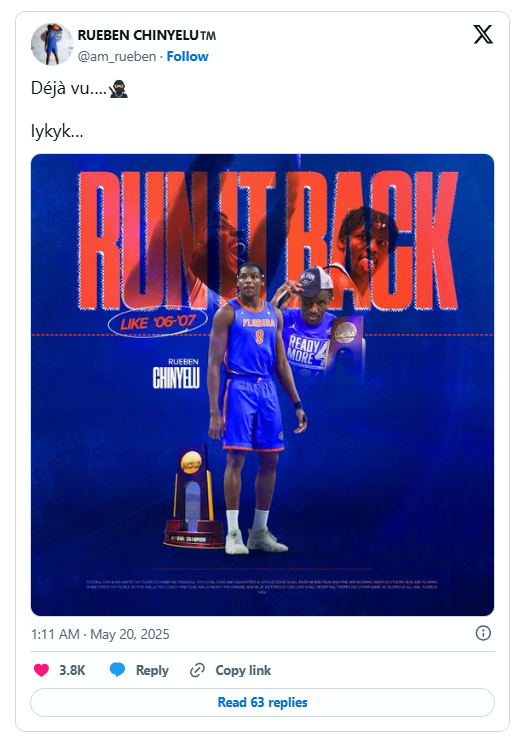Click the LIKE '06-'07 badge in image

point(158,322)
